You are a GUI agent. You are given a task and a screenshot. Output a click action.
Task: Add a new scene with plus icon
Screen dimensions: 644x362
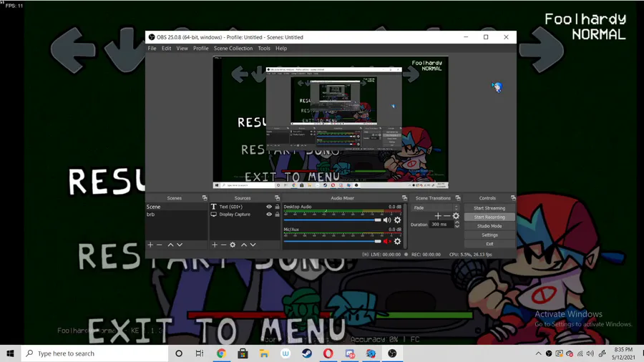tap(150, 245)
